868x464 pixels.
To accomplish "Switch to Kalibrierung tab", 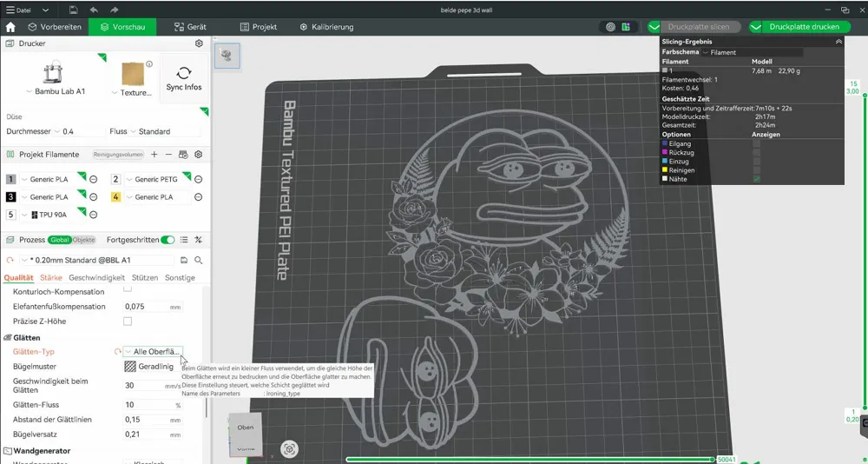I will click(326, 27).
